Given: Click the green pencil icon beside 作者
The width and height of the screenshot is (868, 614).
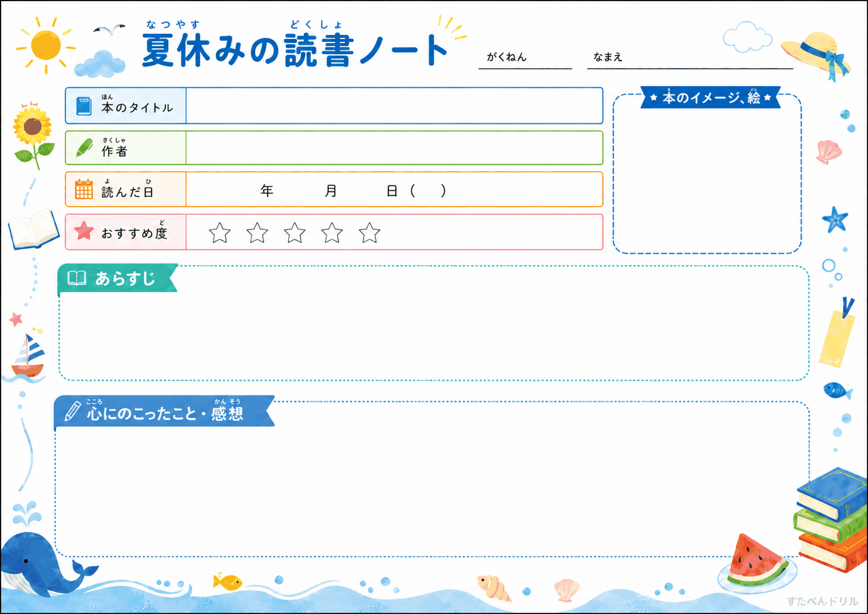Looking at the screenshot, I should 84,148.
